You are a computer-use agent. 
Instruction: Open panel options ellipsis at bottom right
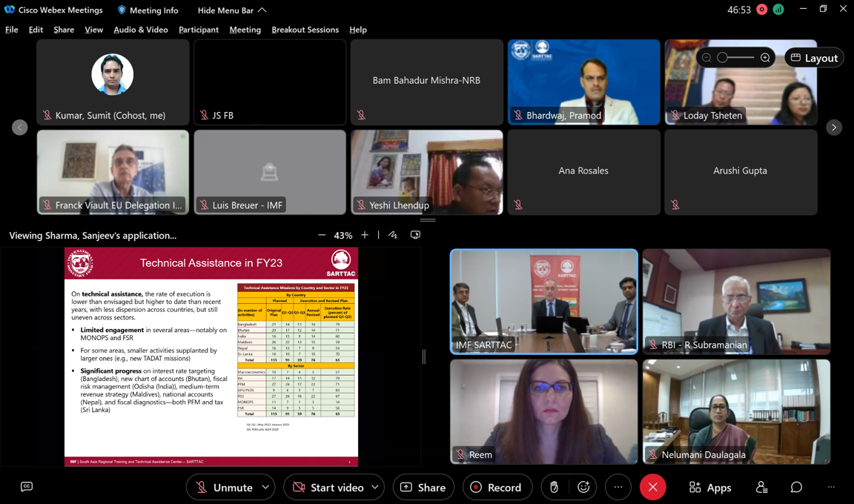[831, 487]
